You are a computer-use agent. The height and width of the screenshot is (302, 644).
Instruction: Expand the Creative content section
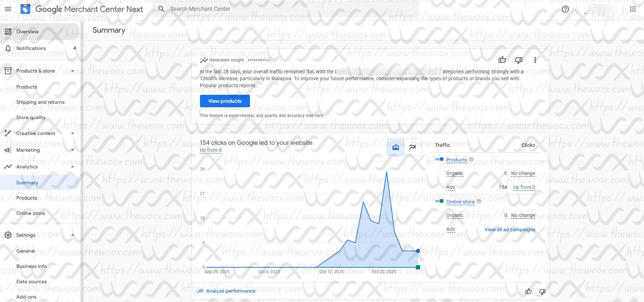pyautogui.click(x=73, y=133)
